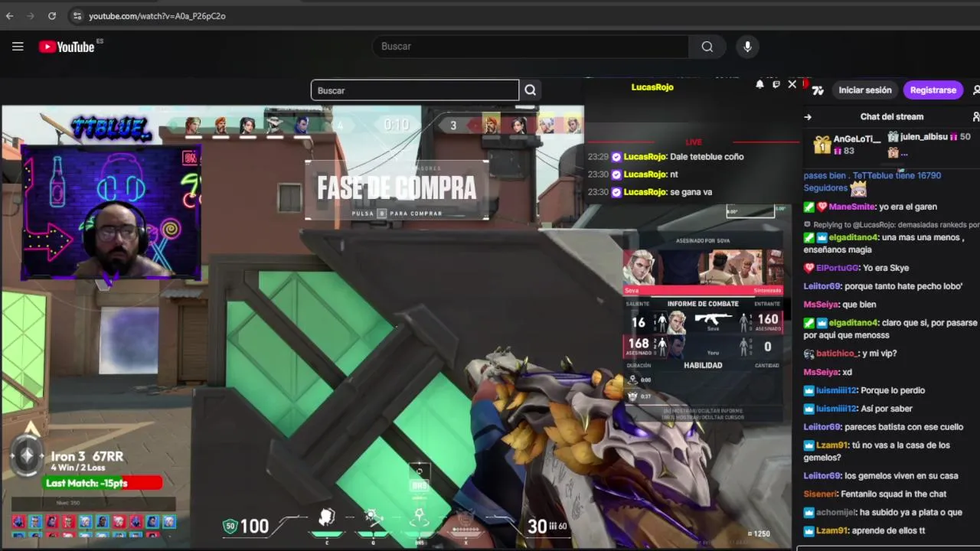Click LucasRojo message se gana va
The image size is (980, 551).
[650, 192]
